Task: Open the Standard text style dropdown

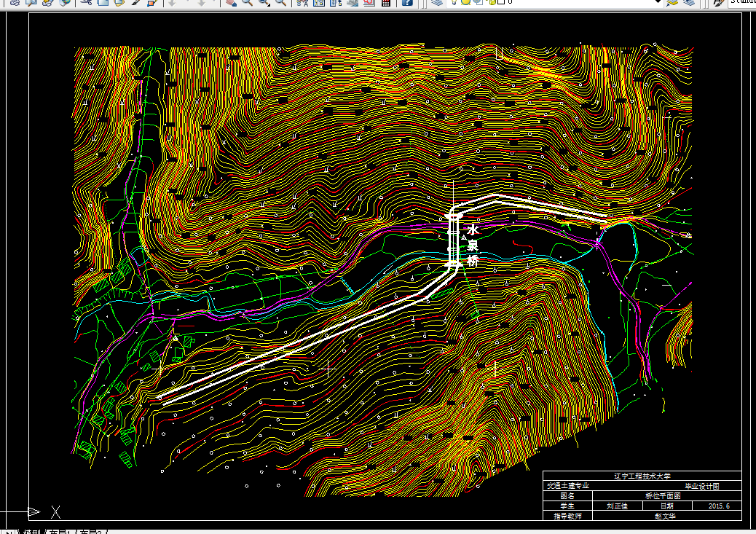Action: click(x=742, y=2)
